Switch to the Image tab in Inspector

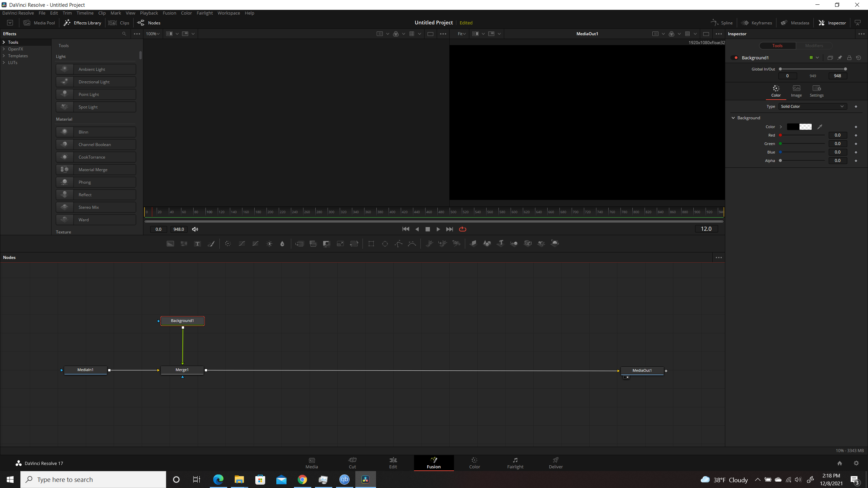click(x=796, y=91)
